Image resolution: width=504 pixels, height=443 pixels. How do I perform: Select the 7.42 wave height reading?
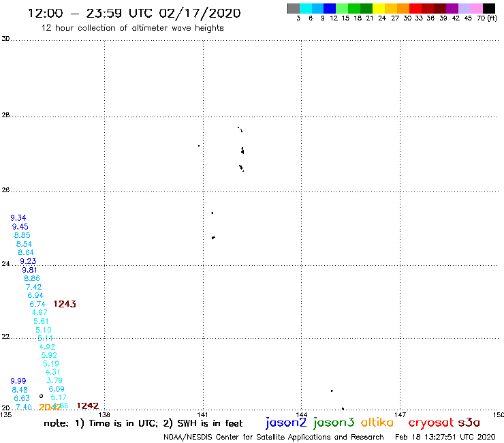pos(34,287)
